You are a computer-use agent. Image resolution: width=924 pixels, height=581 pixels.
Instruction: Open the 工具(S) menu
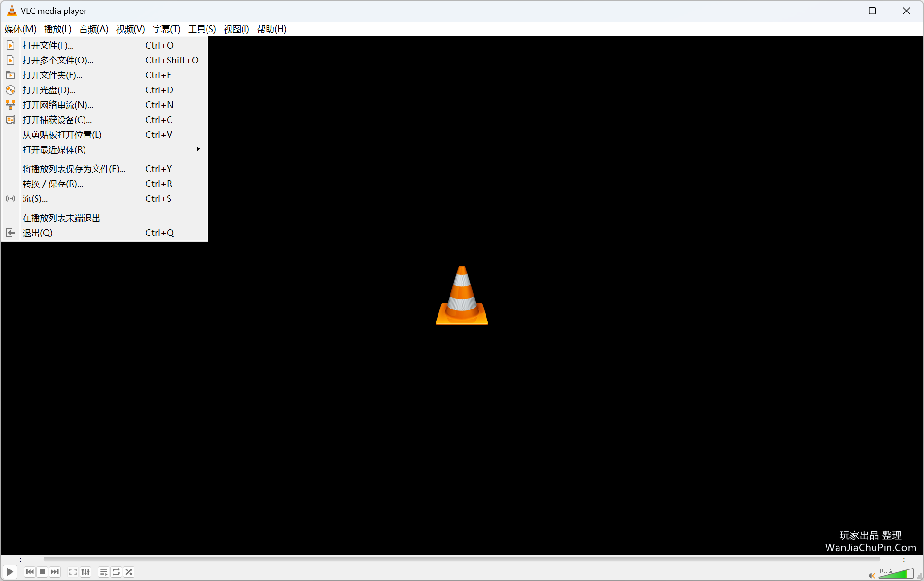tap(202, 29)
